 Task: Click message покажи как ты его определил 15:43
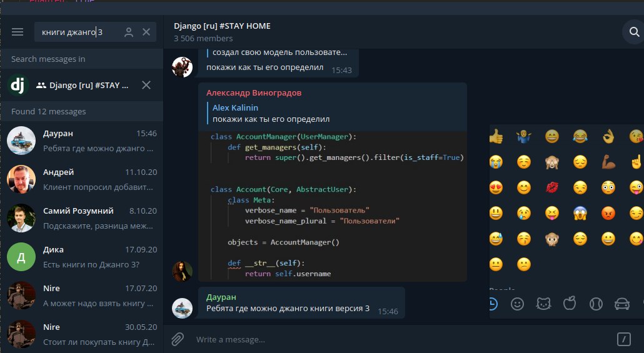(x=264, y=67)
